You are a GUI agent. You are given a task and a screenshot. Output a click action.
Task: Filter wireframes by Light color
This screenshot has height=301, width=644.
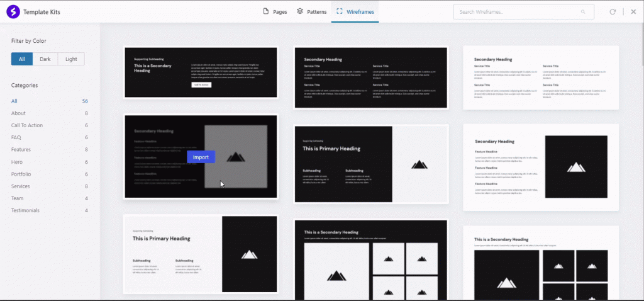71,59
